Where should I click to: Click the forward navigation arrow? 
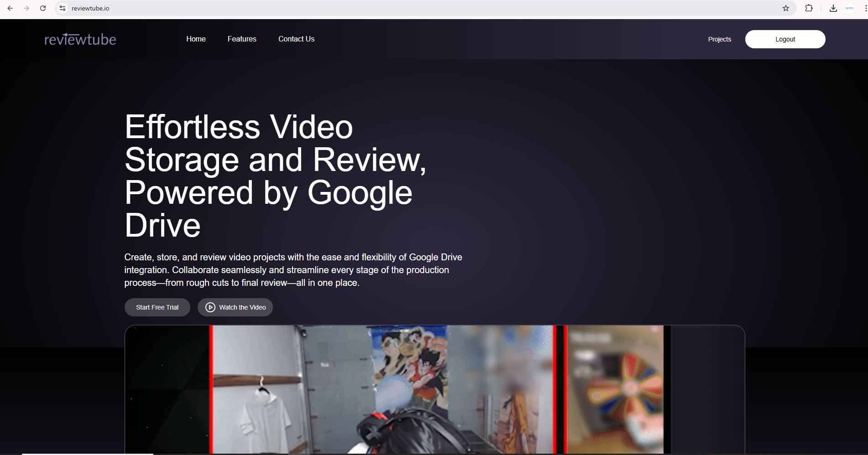click(x=26, y=8)
